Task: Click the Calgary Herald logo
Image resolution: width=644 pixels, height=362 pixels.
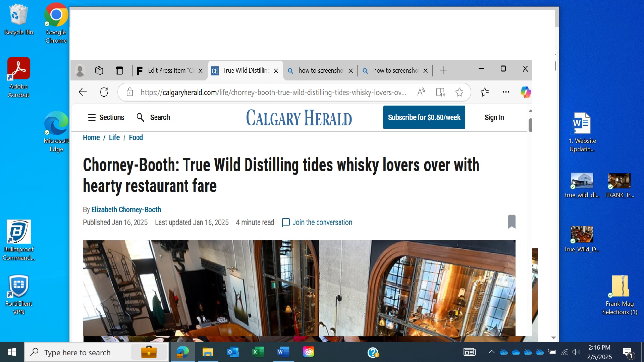Action: click(x=299, y=118)
